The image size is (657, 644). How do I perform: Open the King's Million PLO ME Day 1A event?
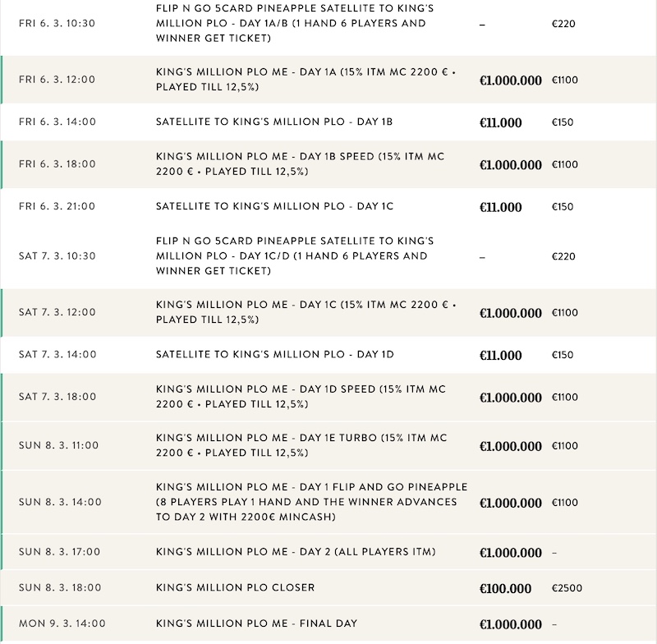click(306, 79)
